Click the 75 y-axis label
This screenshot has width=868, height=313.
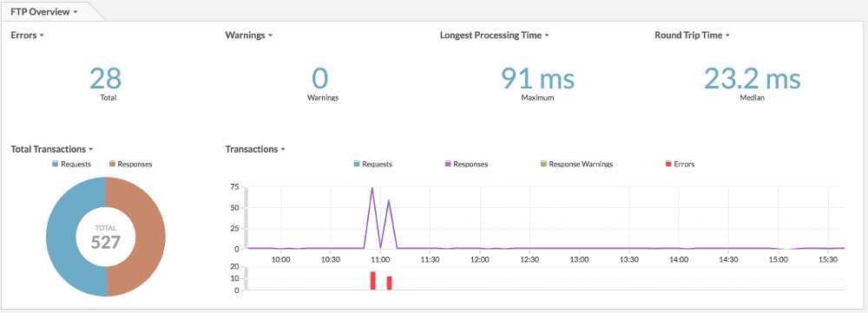click(x=235, y=187)
